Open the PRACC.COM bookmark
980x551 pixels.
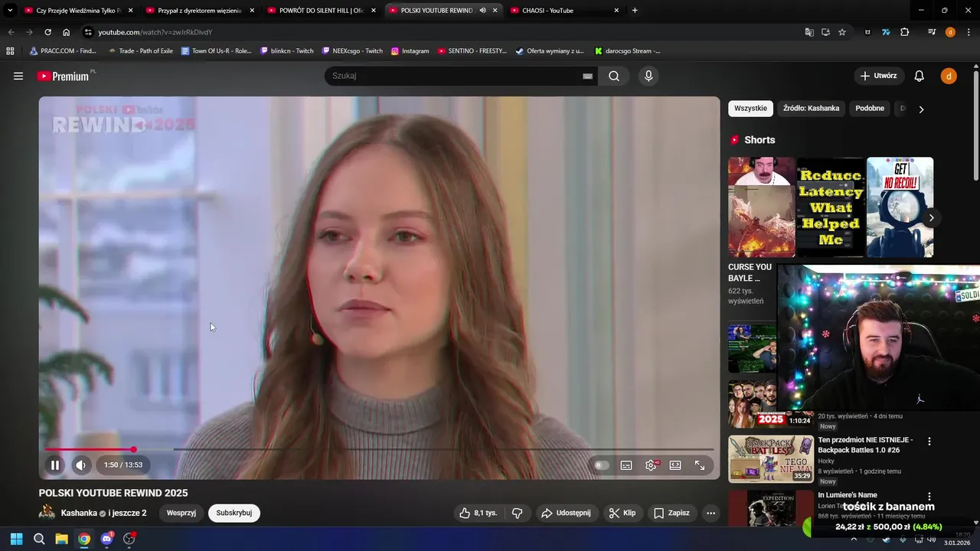coord(62,51)
